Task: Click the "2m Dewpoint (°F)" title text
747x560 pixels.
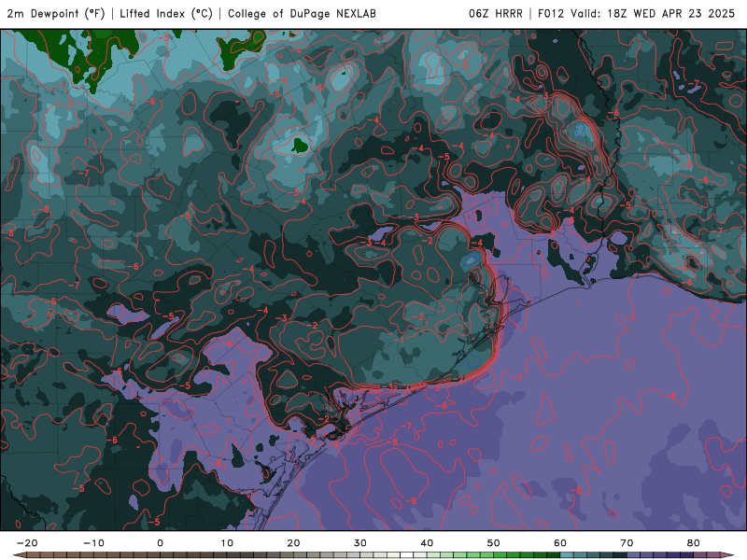Action: click(x=56, y=14)
